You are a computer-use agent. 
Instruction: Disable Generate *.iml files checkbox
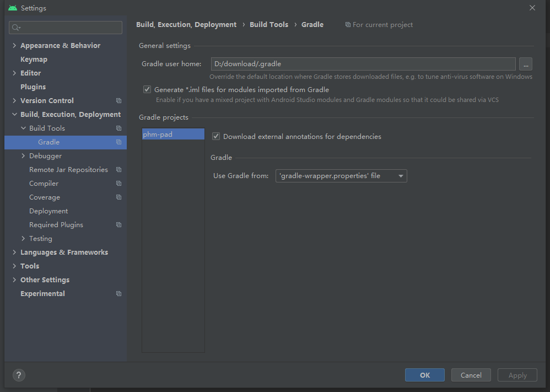click(x=147, y=89)
